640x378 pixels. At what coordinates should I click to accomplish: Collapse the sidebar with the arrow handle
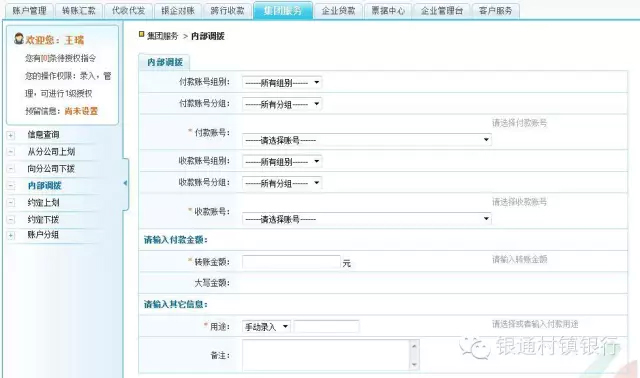125,184
